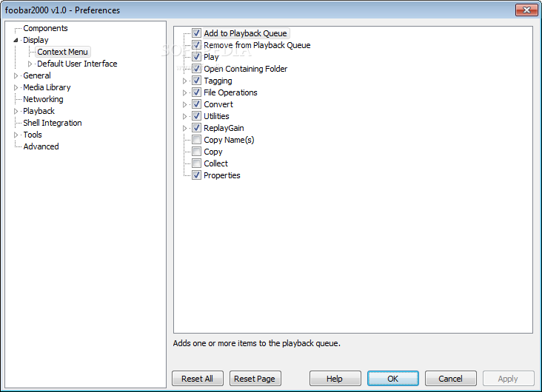The width and height of the screenshot is (542, 392).
Task: Click the Reset All button
Action: [198, 379]
